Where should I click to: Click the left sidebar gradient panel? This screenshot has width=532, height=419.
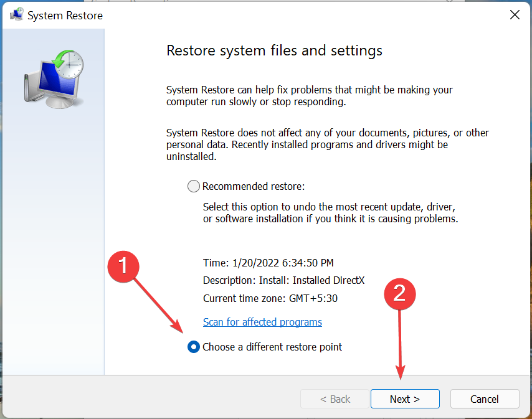tap(53, 249)
